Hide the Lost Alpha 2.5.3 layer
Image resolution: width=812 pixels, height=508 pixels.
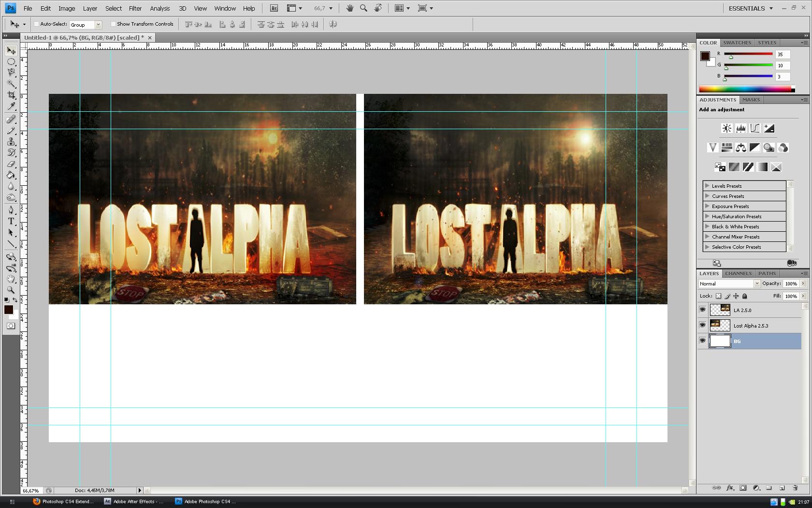pos(702,326)
